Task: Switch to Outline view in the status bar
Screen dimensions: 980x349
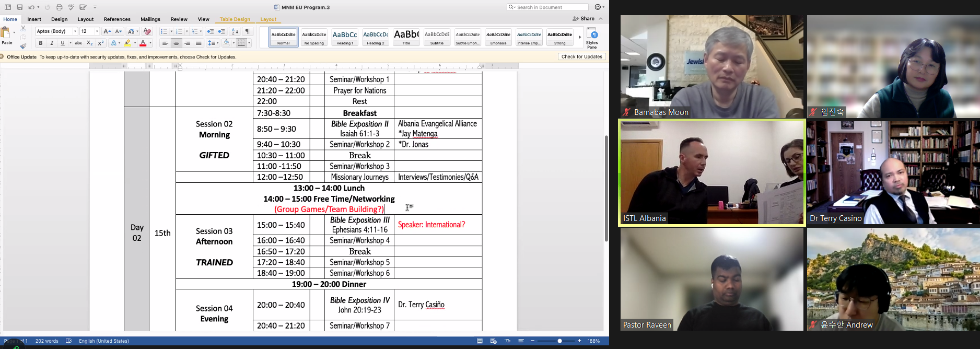Action: pyautogui.click(x=507, y=341)
